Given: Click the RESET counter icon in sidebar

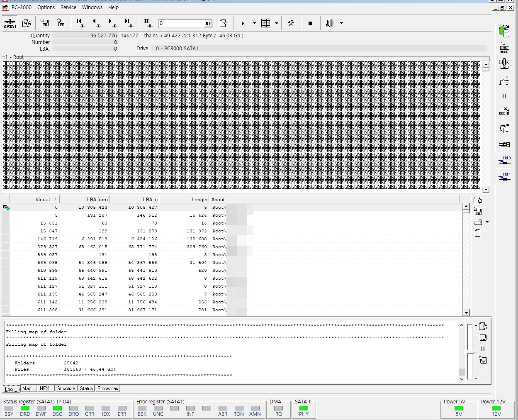Looking at the screenshot, I should [x=504, y=47].
